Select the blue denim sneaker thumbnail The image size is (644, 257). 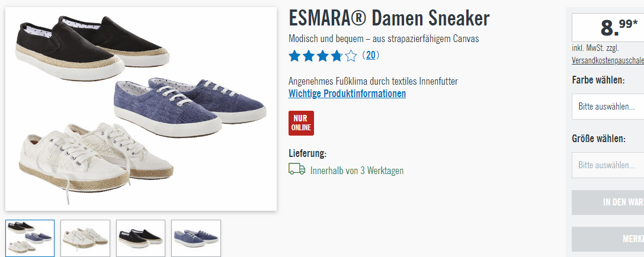point(196,238)
